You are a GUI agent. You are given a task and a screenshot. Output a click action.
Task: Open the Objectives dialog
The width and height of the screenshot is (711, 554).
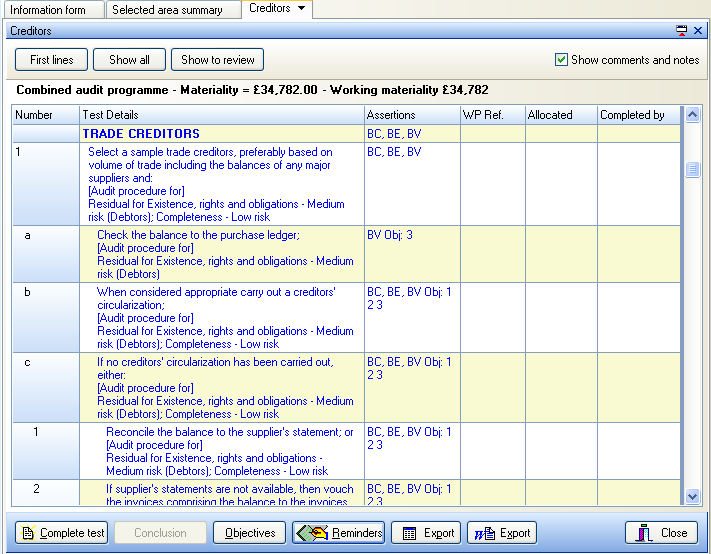249,533
